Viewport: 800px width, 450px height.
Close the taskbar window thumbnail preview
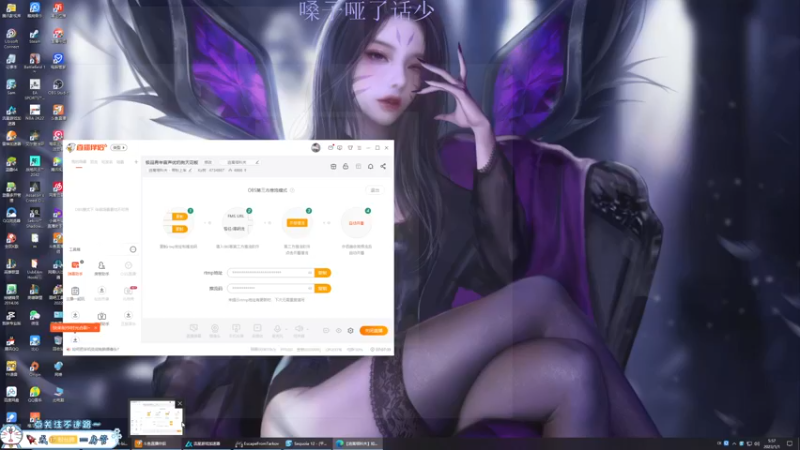tap(180, 404)
